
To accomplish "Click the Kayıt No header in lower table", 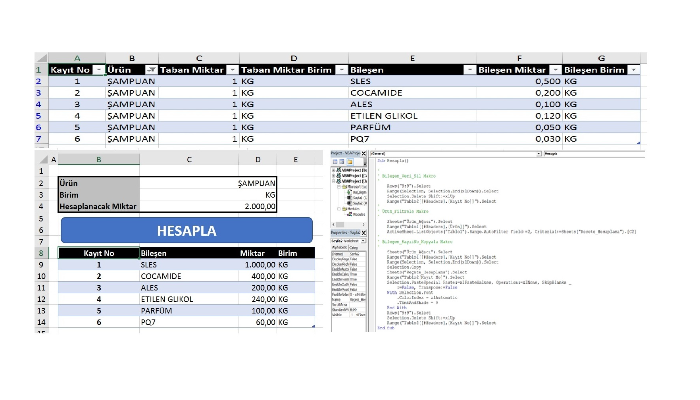I will coord(99,253).
